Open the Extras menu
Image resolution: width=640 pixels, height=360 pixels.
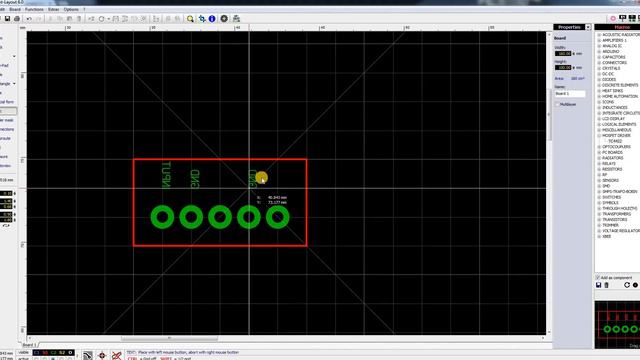point(53,9)
